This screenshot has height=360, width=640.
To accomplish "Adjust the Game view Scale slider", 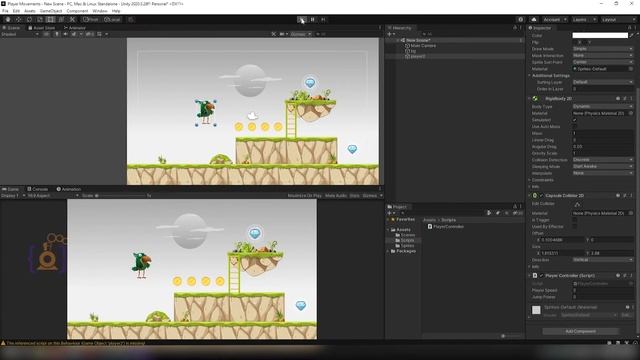I will coord(120,196).
